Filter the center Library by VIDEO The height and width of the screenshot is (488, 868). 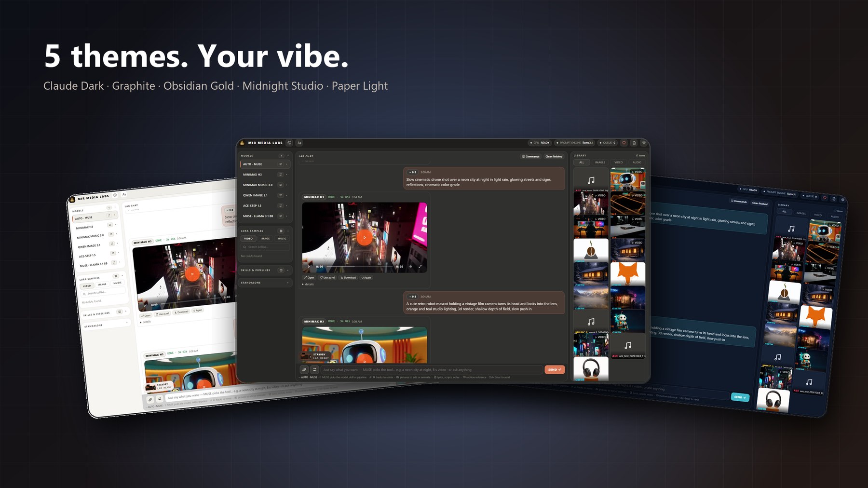click(619, 163)
